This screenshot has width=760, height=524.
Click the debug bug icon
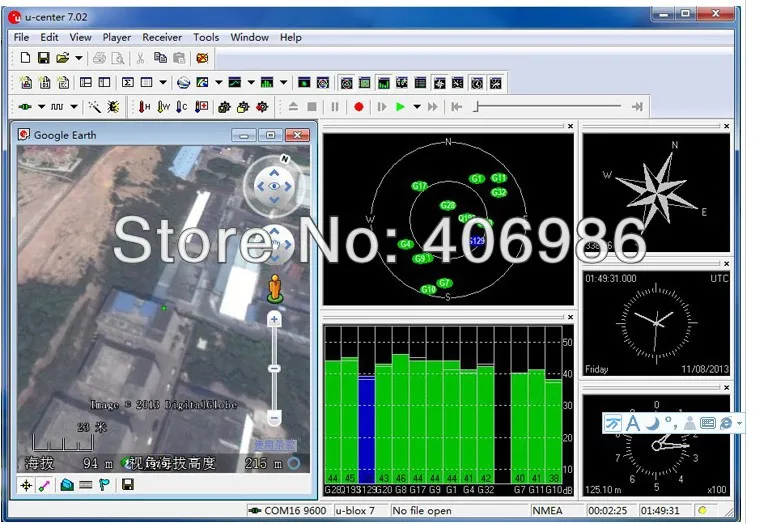113,107
